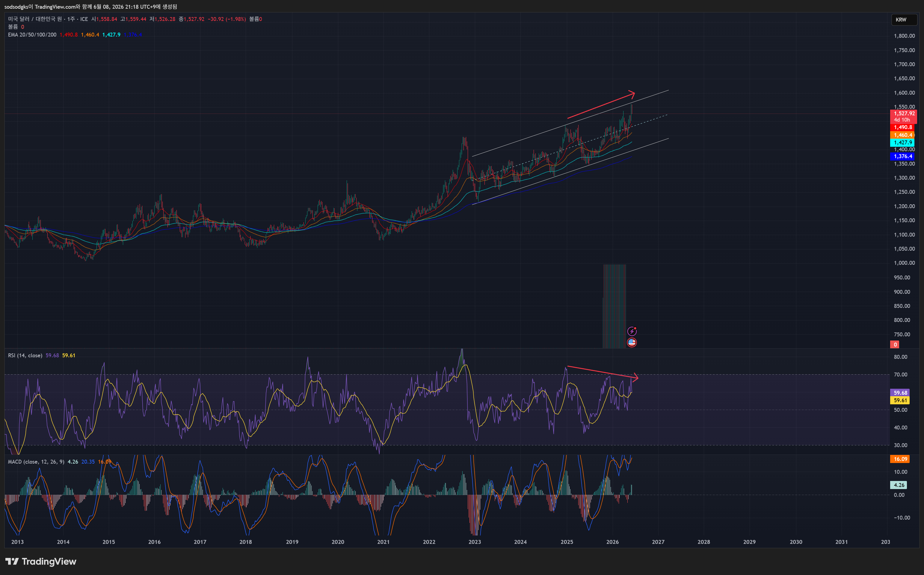This screenshot has width=924, height=575.
Task: Click MACD line value 20.35 in legend
Action: click(x=88, y=462)
